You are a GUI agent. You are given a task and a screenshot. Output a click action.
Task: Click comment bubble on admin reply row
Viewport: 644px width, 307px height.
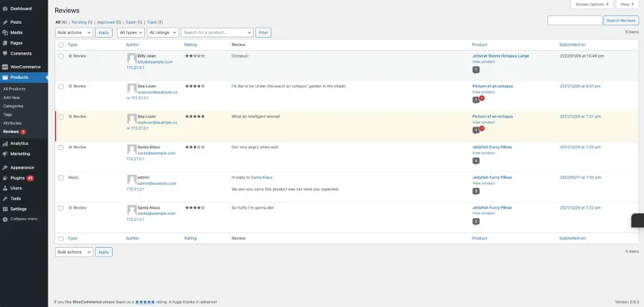(x=476, y=192)
